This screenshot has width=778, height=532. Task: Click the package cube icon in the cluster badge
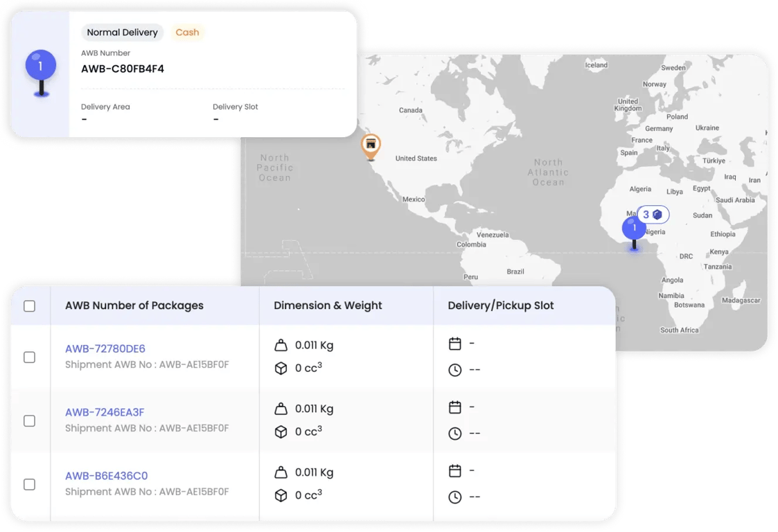(x=658, y=215)
